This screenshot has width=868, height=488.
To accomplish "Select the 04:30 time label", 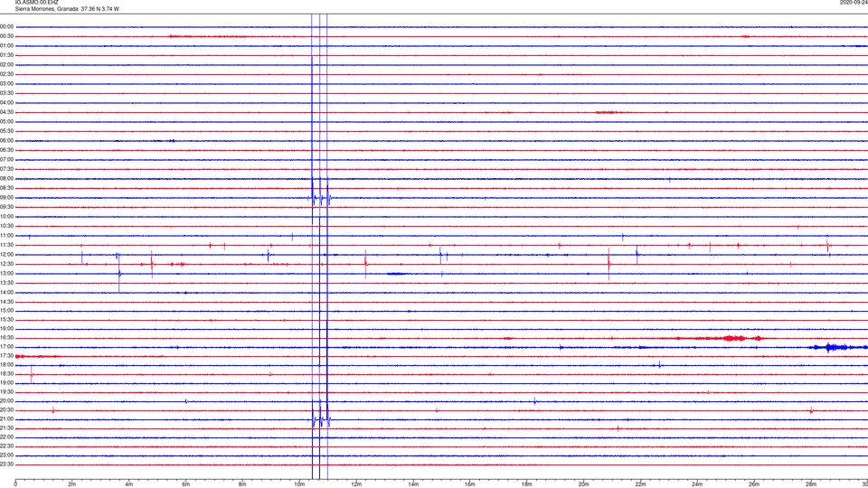I will tap(6, 112).
